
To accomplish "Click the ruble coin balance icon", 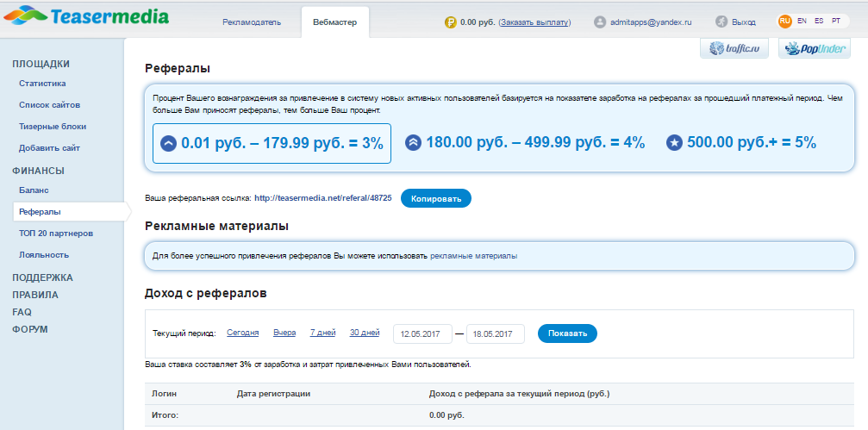I will 451,22.
